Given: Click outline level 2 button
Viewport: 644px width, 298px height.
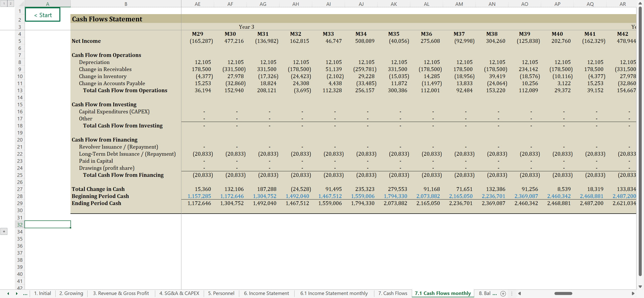Looking at the screenshot, I should [x=11, y=4].
